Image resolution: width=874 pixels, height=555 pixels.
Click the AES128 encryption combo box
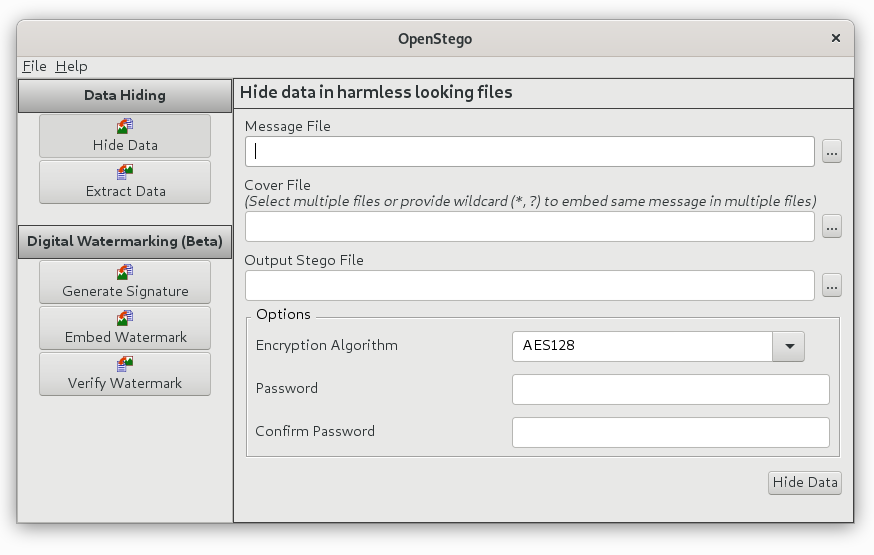(x=641, y=346)
